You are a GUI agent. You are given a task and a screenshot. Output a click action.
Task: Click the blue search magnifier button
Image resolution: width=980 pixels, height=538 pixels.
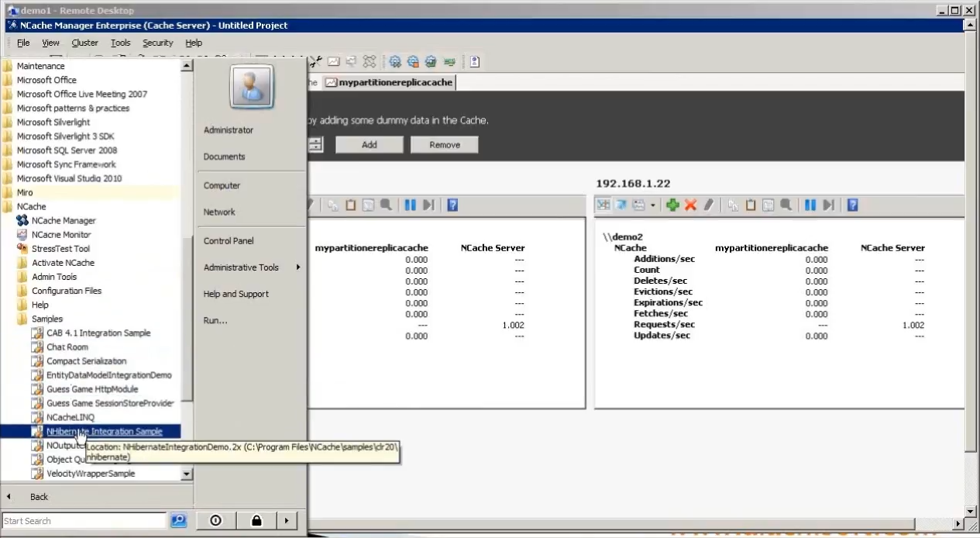[x=178, y=521]
